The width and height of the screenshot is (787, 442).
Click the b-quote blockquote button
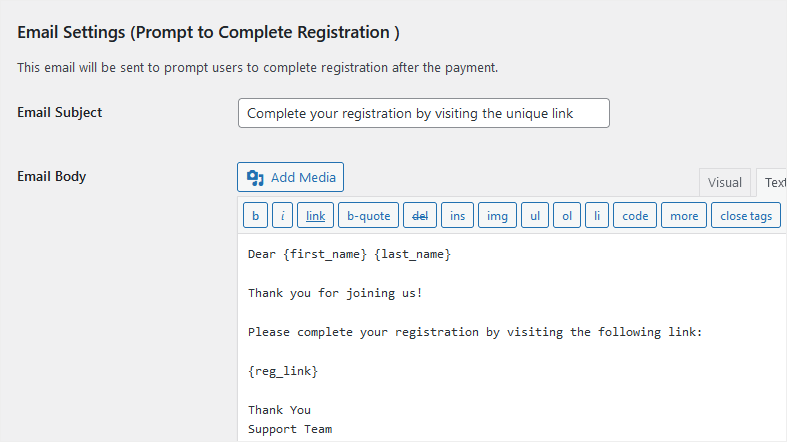(x=367, y=215)
